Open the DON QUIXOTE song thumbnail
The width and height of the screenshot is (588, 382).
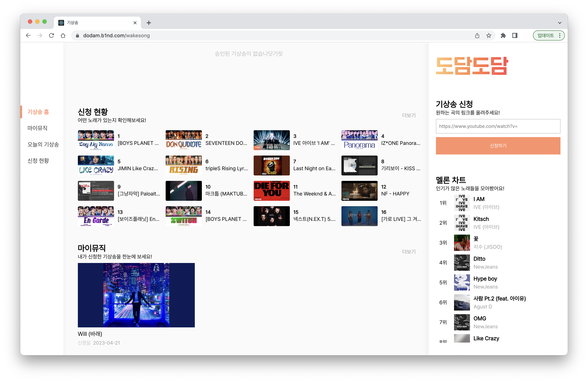184,140
